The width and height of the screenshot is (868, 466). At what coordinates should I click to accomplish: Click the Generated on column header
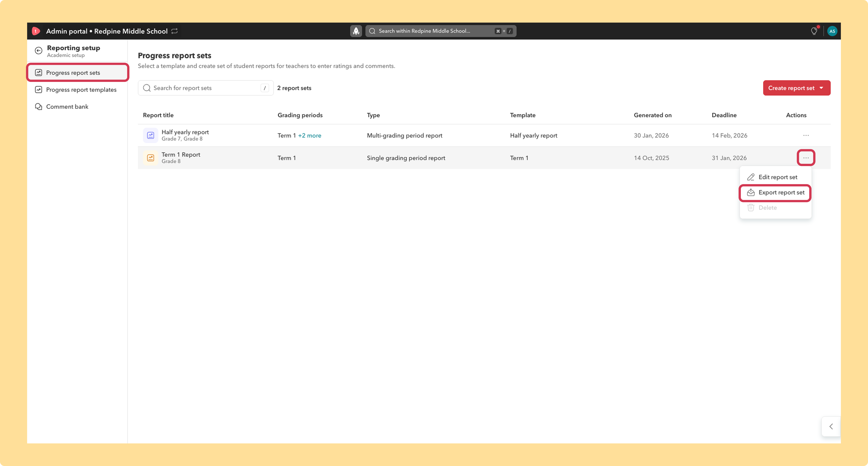point(652,115)
